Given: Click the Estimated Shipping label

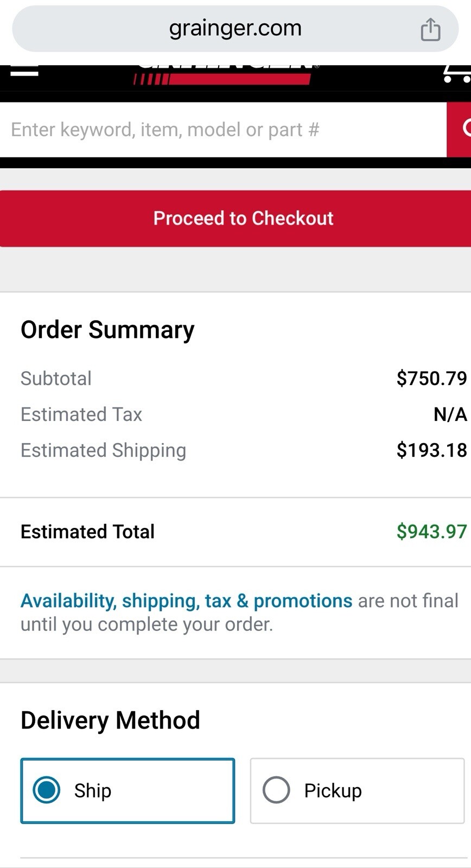Looking at the screenshot, I should [x=103, y=451].
